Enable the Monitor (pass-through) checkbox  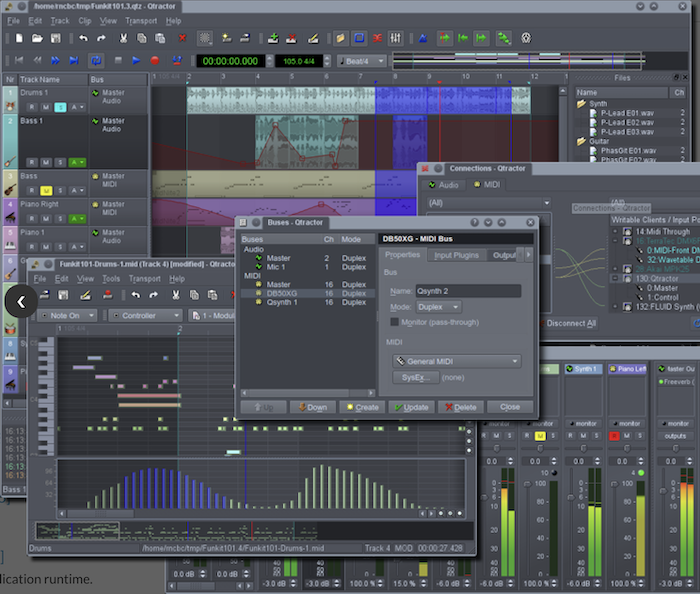point(395,323)
